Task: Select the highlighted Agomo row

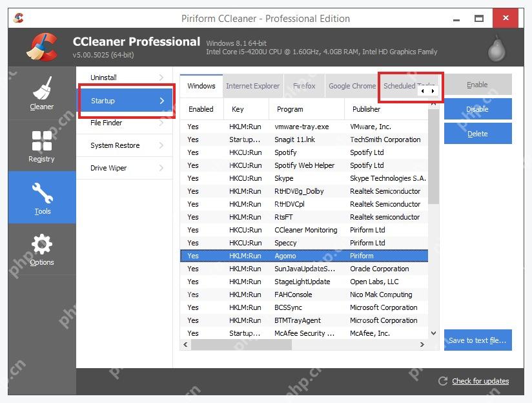Action: click(304, 256)
